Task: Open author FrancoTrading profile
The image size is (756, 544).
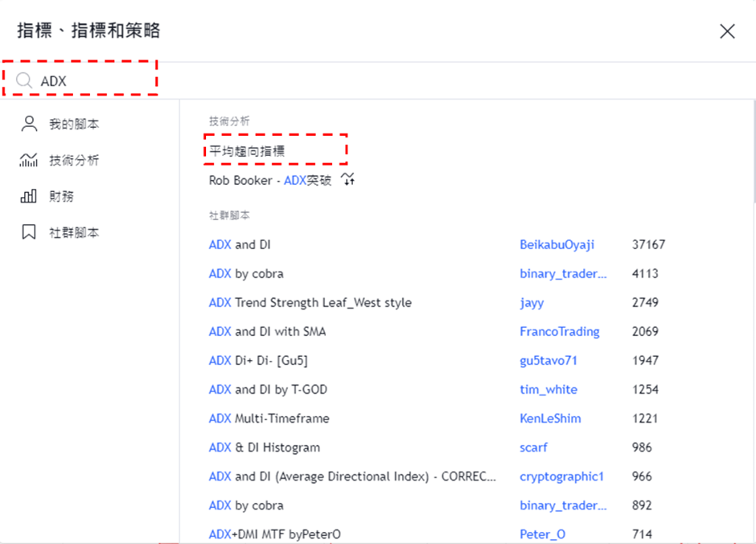Action: point(559,332)
